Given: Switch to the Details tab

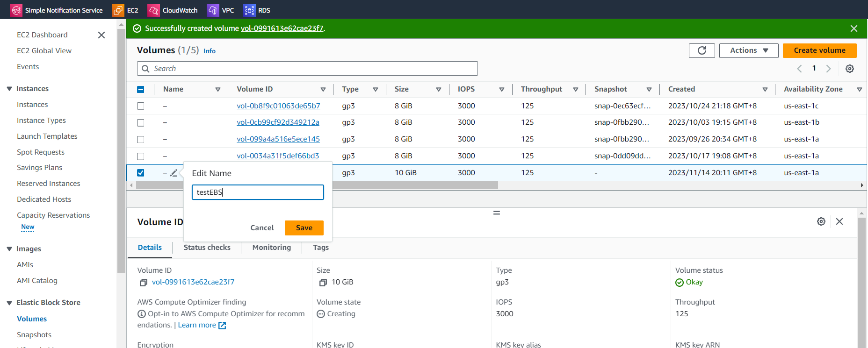Looking at the screenshot, I should point(150,248).
